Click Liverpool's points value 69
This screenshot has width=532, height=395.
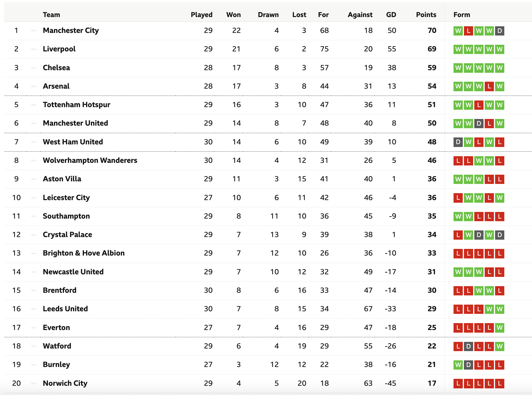pyautogui.click(x=432, y=49)
